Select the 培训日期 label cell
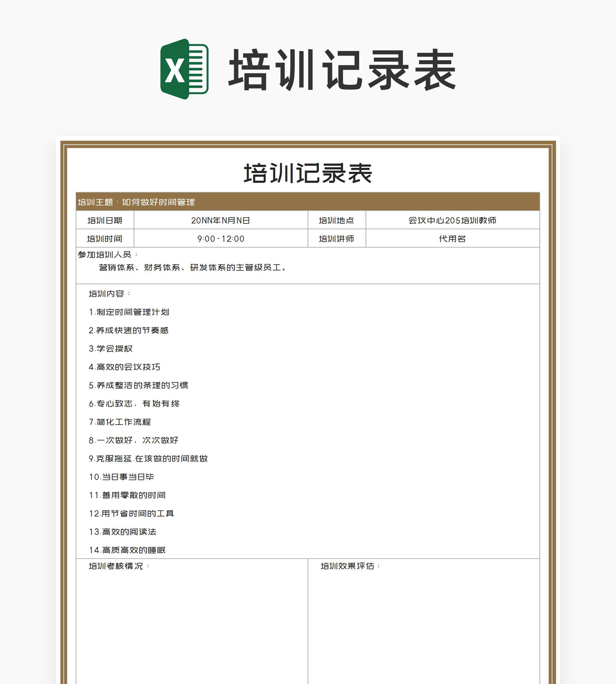616x684 pixels. [x=105, y=220]
